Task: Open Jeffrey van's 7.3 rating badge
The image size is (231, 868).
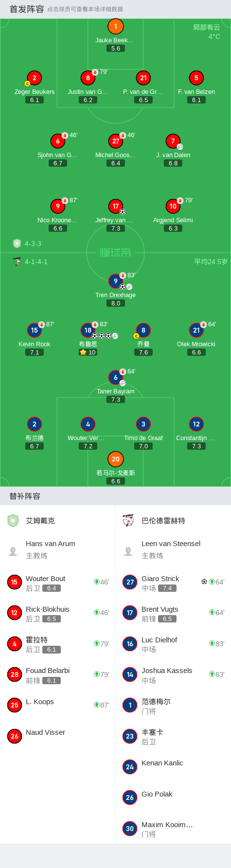Action: 116,228
